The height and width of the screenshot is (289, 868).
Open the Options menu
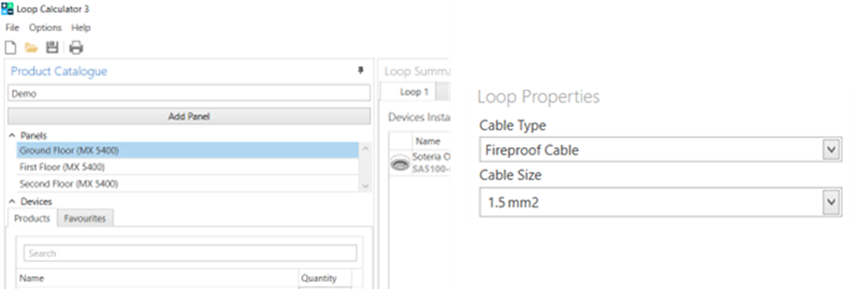coord(45,28)
